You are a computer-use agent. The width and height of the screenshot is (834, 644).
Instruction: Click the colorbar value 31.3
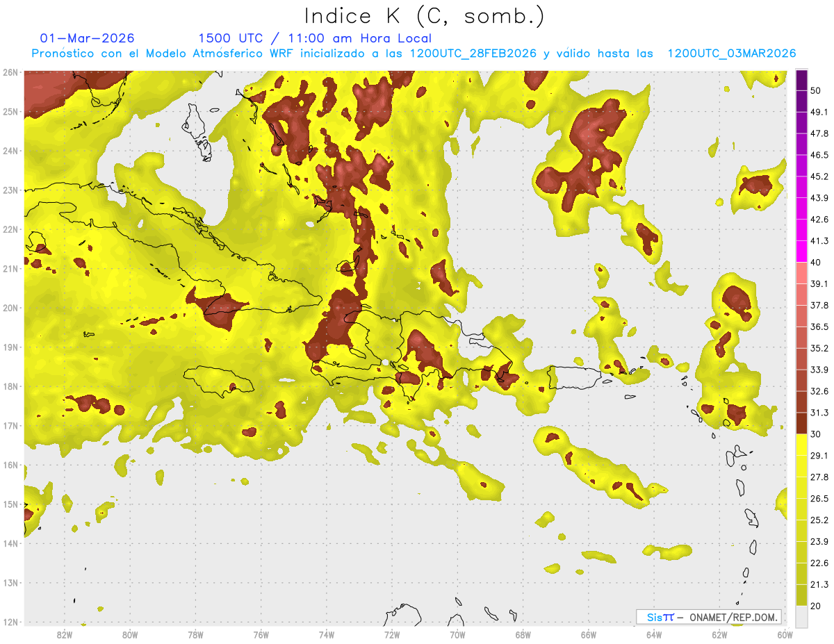pos(819,413)
